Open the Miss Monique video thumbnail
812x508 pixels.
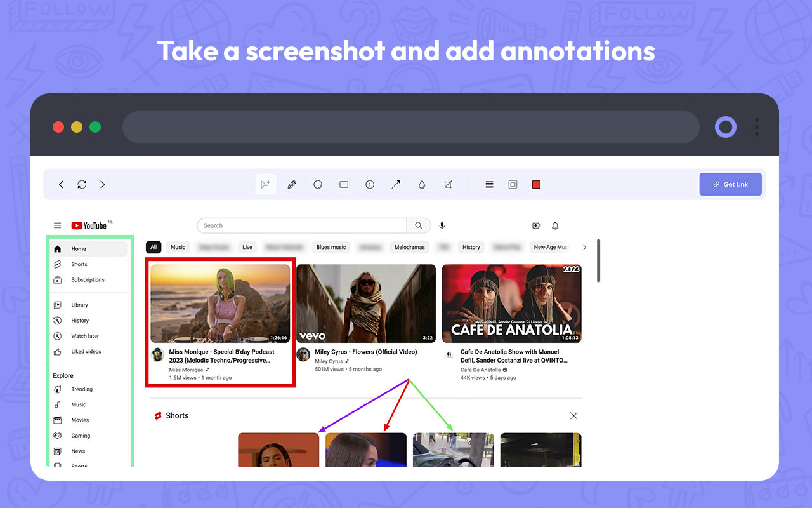(x=220, y=304)
